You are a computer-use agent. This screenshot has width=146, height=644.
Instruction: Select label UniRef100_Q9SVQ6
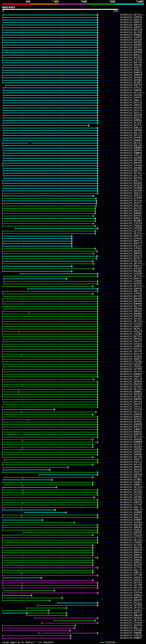[x=131, y=95]
